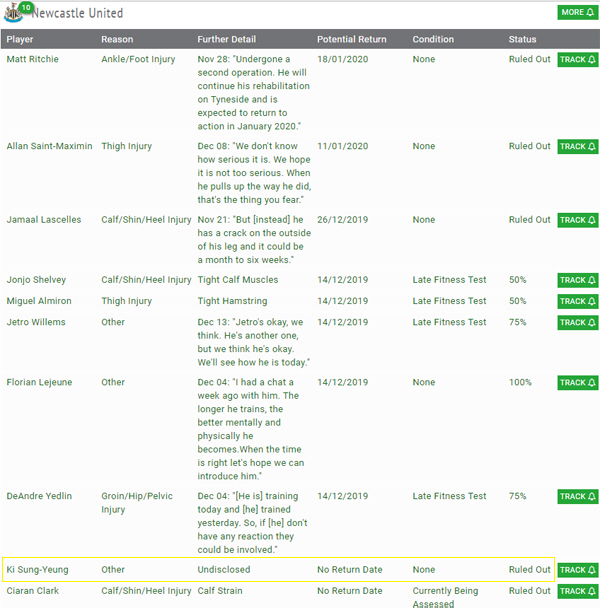
Task: Click DeAndre Yedlin's Late Fitness Test condition
Action: [449, 496]
